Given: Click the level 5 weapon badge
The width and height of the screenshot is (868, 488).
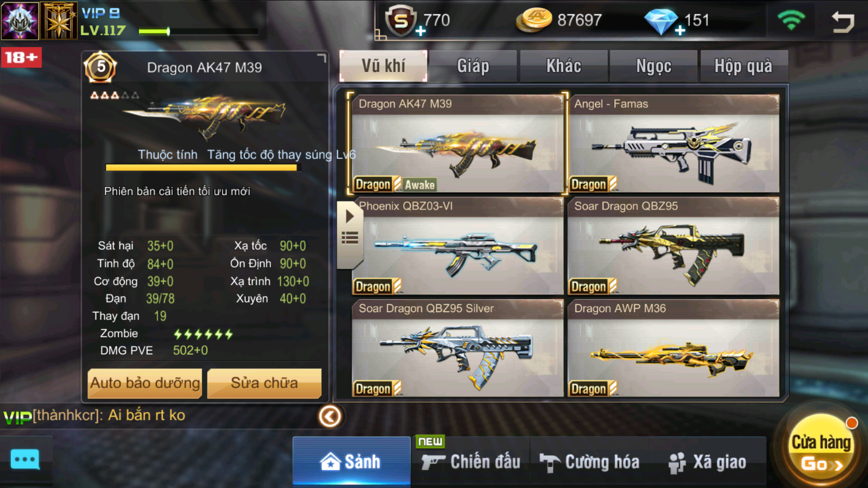Looking at the screenshot, I should 100,67.
